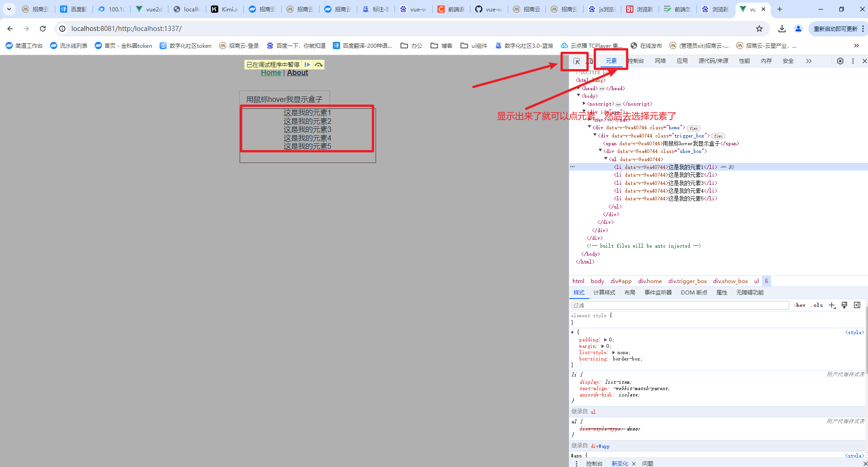Reload the current page
This screenshot has height=467, width=868.
(43, 29)
